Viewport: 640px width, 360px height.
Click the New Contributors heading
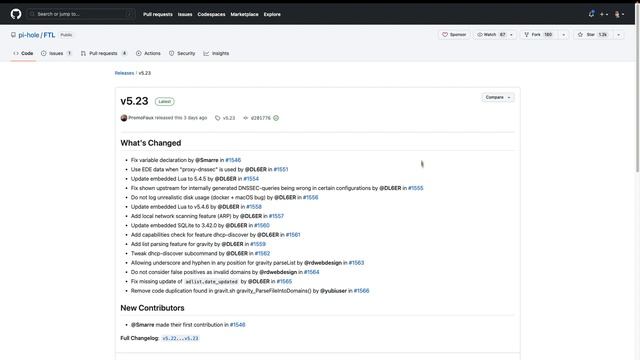click(152, 308)
